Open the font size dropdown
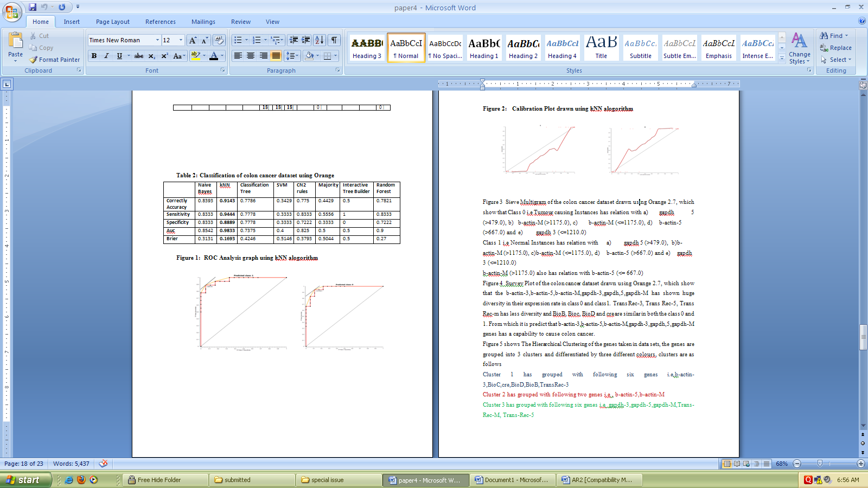 point(181,40)
